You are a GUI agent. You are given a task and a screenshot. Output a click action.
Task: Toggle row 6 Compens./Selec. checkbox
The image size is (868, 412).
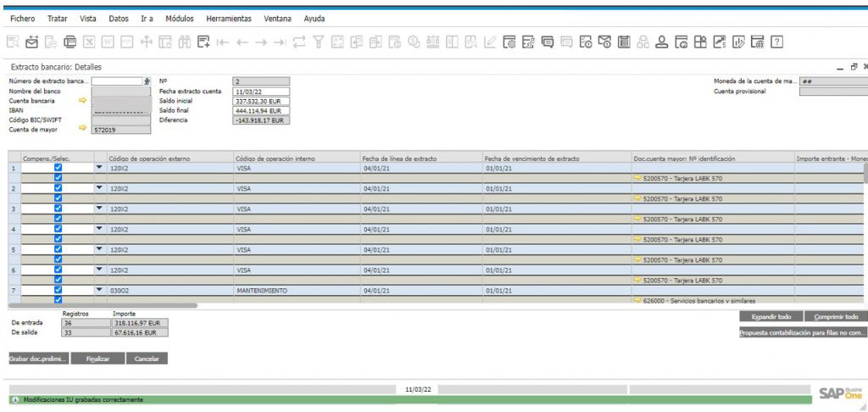click(58, 270)
